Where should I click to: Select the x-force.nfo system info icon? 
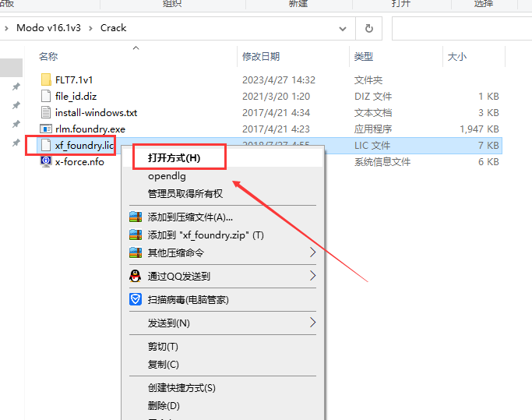pyautogui.click(x=46, y=161)
